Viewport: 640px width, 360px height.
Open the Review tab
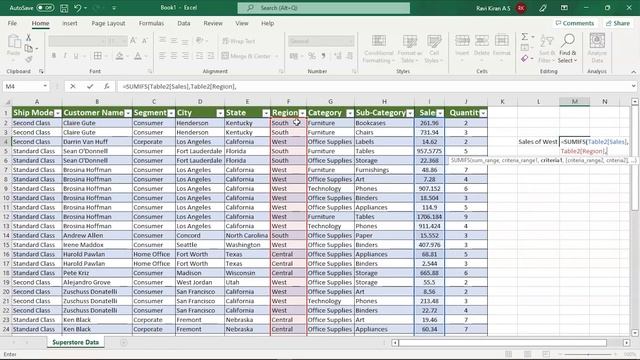(x=213, y=23)
